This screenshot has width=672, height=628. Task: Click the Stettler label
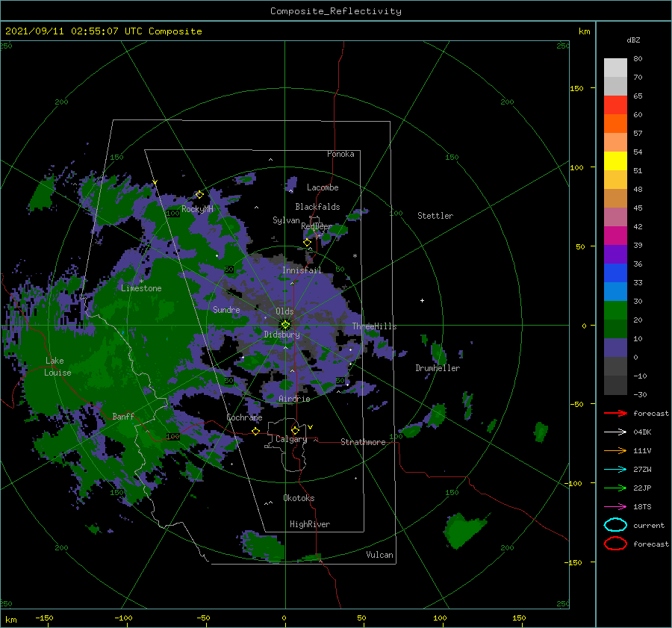coord(435,216)
